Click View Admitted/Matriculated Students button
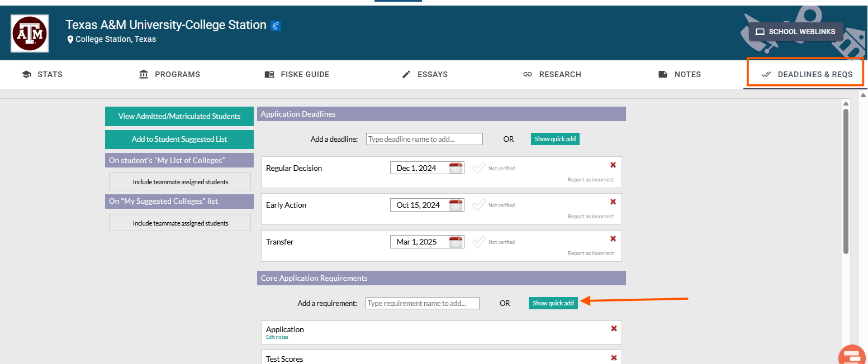 pyautogui.click(x=179, y=116)
